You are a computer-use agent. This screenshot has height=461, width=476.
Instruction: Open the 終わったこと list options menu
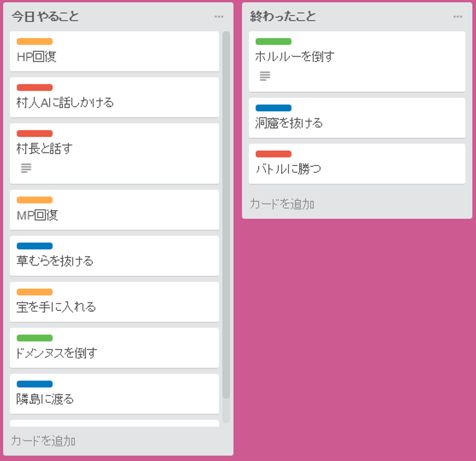point(457,17)
